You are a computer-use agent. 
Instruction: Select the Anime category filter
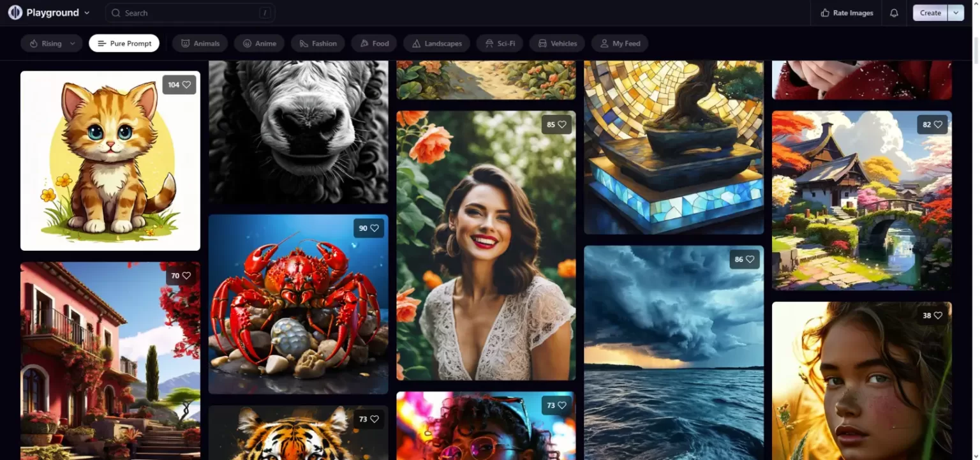(x=259, y=43)
